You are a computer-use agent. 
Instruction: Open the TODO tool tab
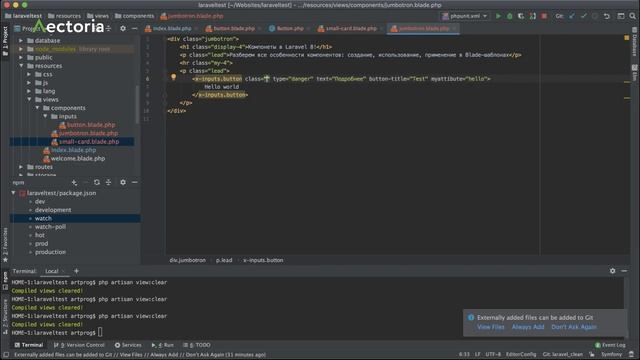[x=197, y=345]
